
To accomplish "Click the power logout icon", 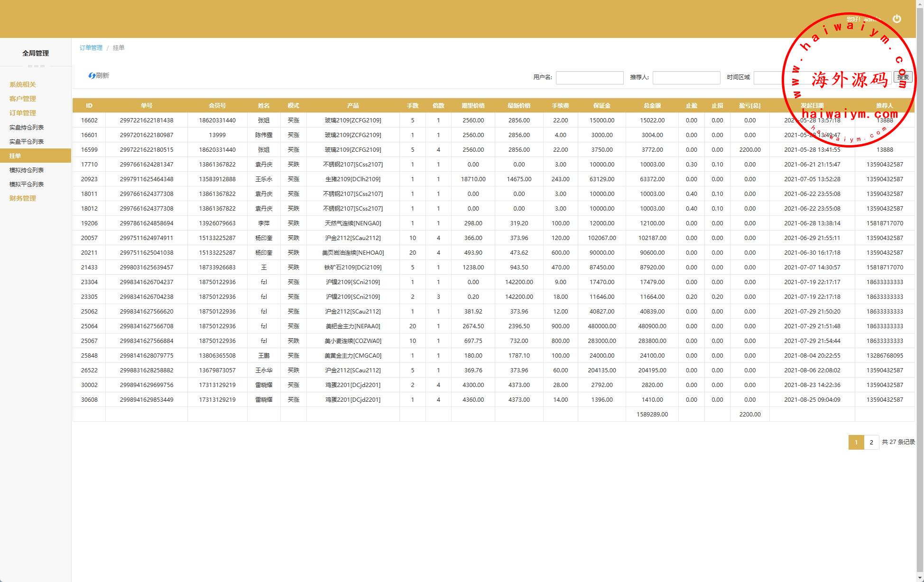I will click(x=896, y=19).
